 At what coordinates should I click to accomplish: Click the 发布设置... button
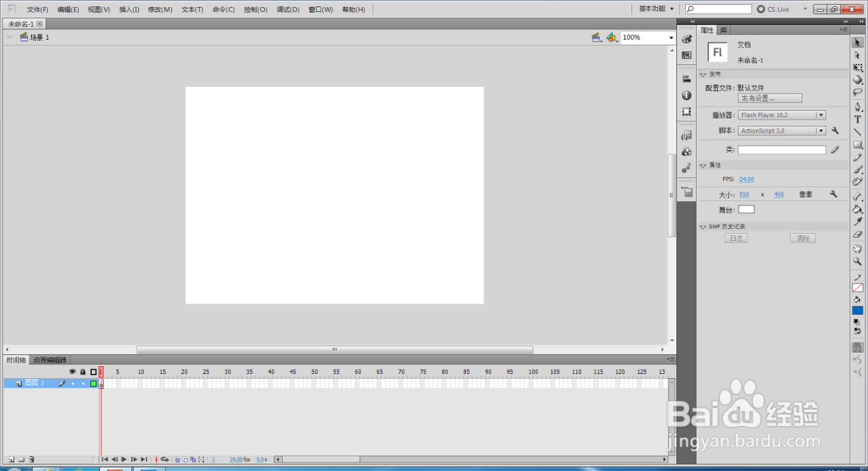click(x=770, y=99)
